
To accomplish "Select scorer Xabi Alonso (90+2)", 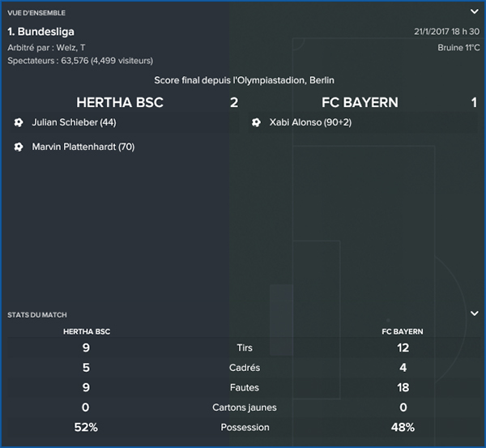I will click(x=310, y=122).
